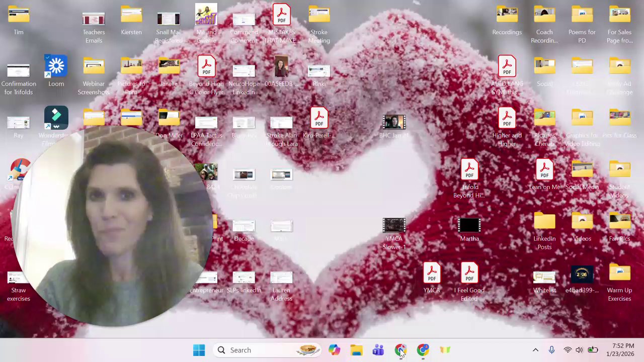Open the Janelle folder

pos(169,71)
